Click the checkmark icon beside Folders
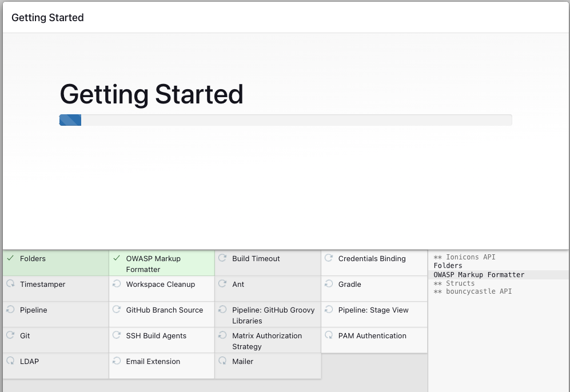The image size is (570, 392). click(x=10, y=258)
